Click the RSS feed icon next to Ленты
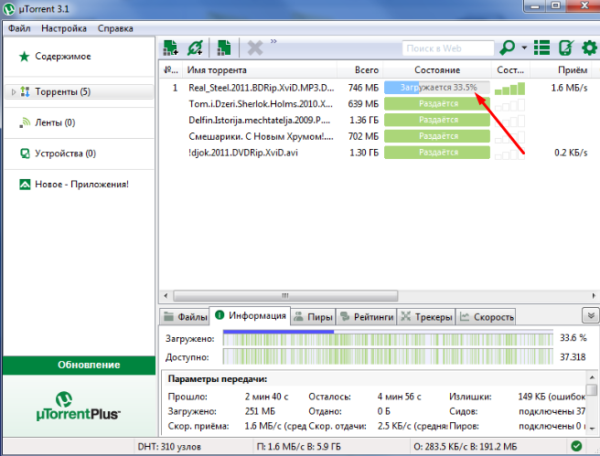Viewport: 600px width, 456px height. click(25, 122)
